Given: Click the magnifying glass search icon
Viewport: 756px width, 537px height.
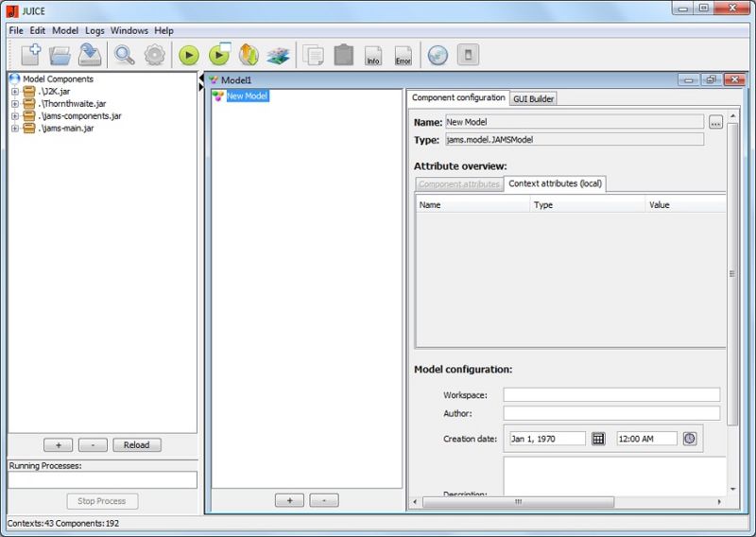Looking at the screenshot, I should point(125,55).
